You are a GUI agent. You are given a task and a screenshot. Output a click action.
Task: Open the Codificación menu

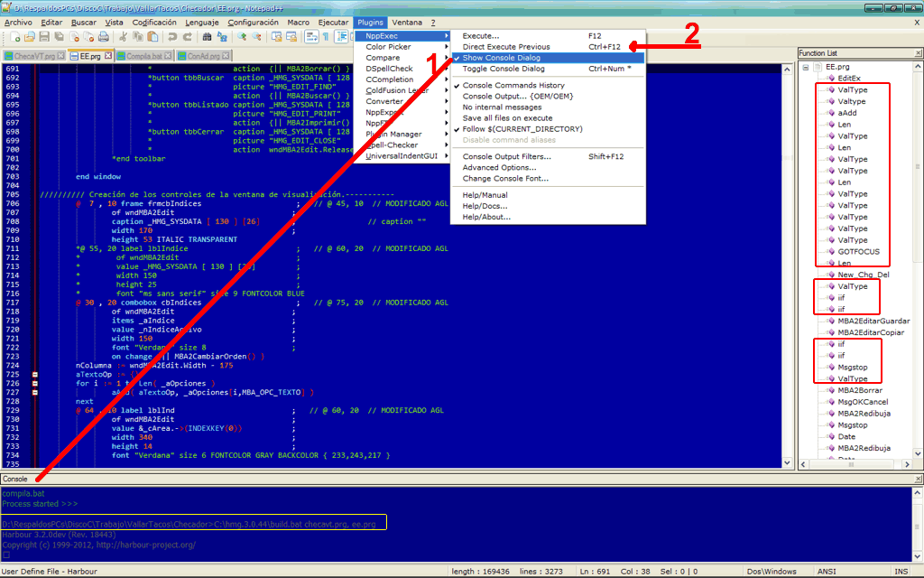pyautogui.click(x=154, y=23)
